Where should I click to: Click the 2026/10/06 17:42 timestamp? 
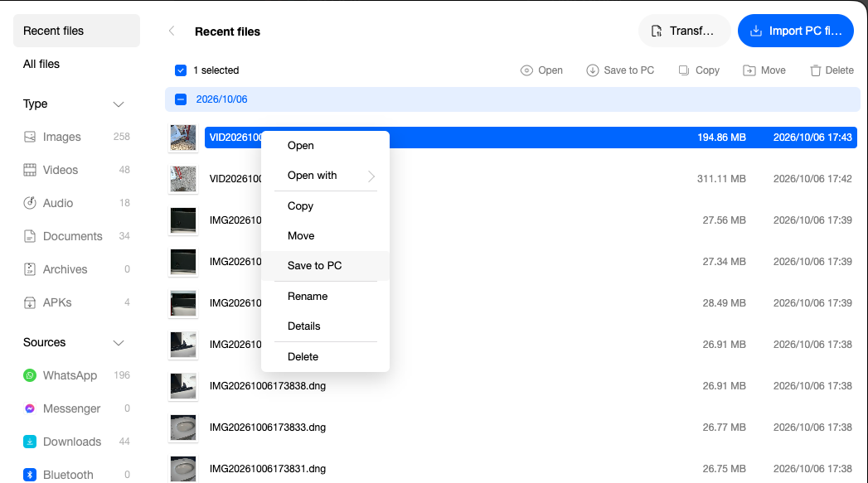[812, 179]
